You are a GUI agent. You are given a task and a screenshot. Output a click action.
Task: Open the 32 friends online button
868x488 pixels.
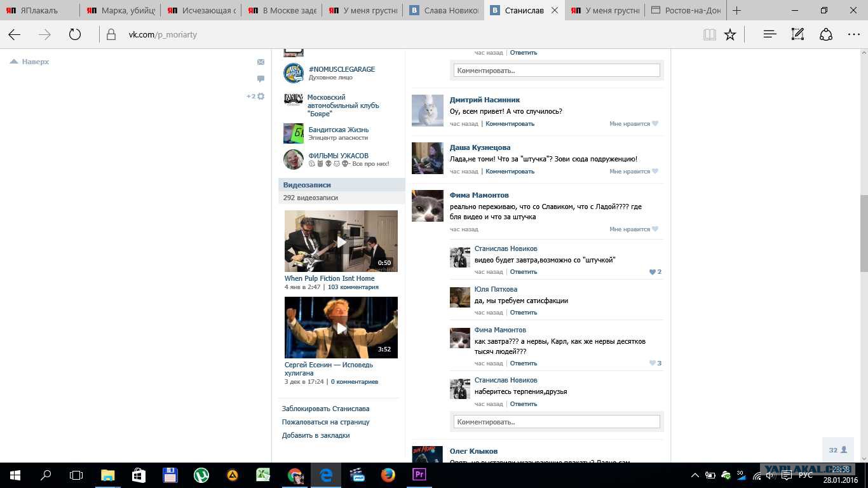(838, 450)
